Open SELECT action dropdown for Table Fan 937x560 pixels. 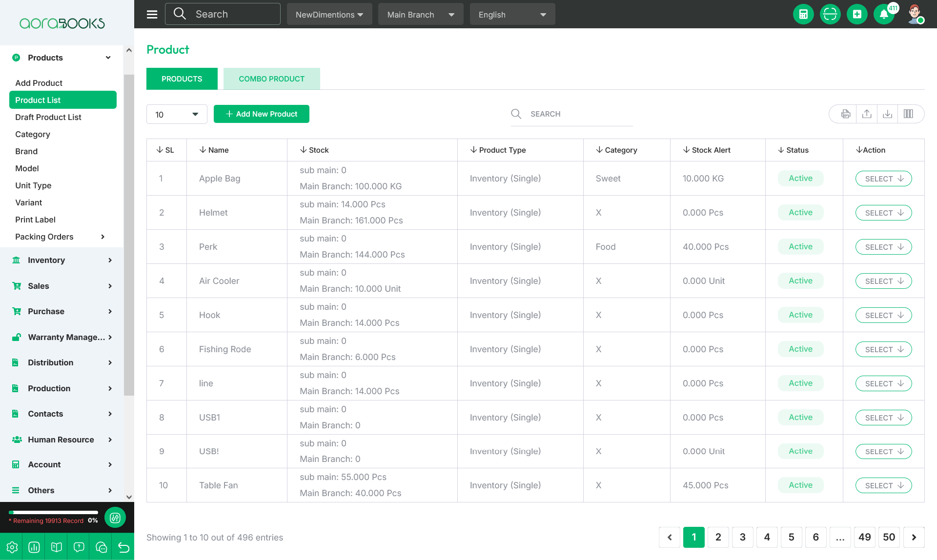pos(883,485)
